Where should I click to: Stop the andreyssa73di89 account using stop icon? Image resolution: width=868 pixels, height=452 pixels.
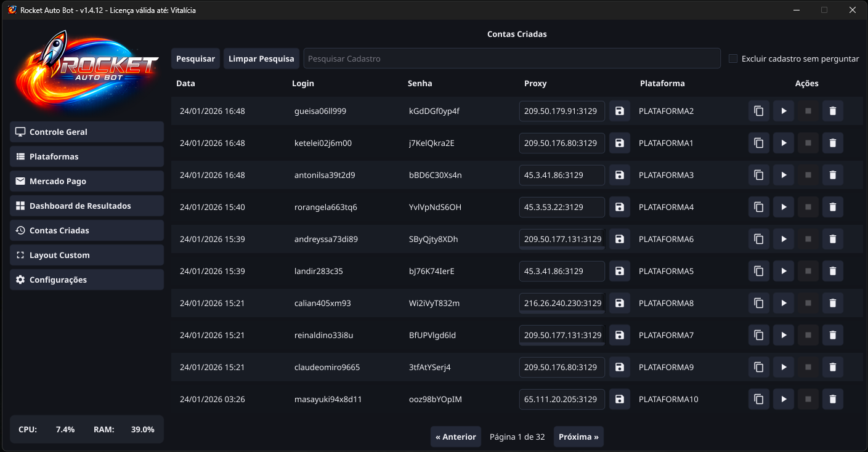808,240
